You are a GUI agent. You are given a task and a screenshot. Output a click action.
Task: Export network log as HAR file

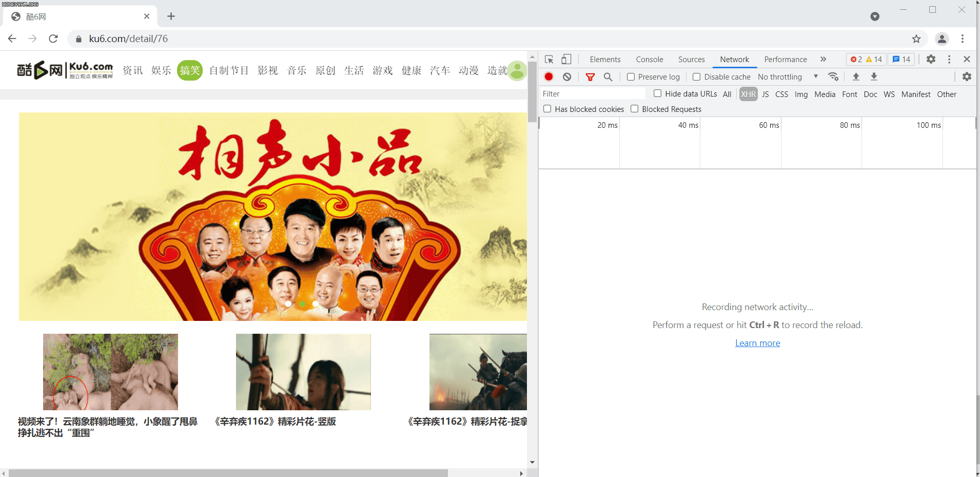pyautogui.click(x=874, y=77)
